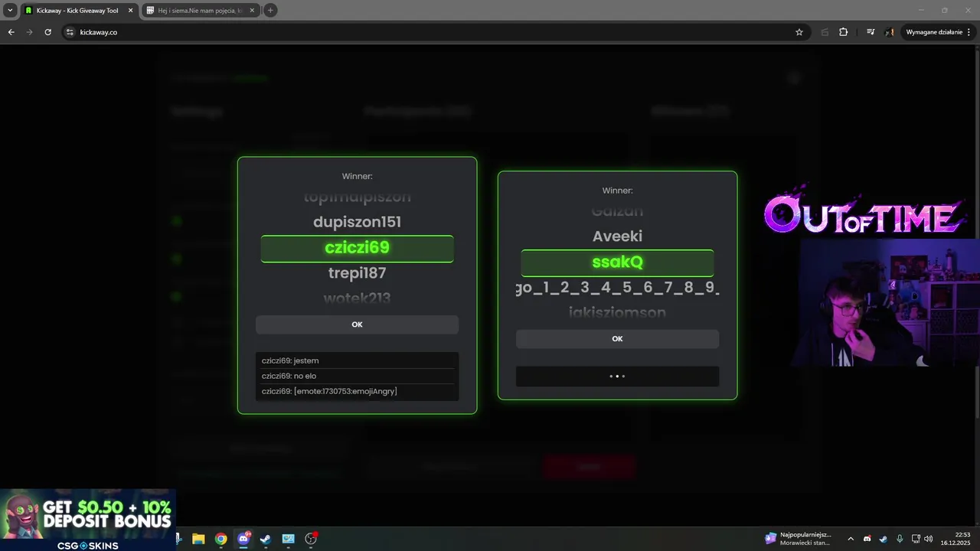The width and height of the screenshot is (980, 551).
Task: Open the network icon in system tray
Action: click(x=916, y=539)
